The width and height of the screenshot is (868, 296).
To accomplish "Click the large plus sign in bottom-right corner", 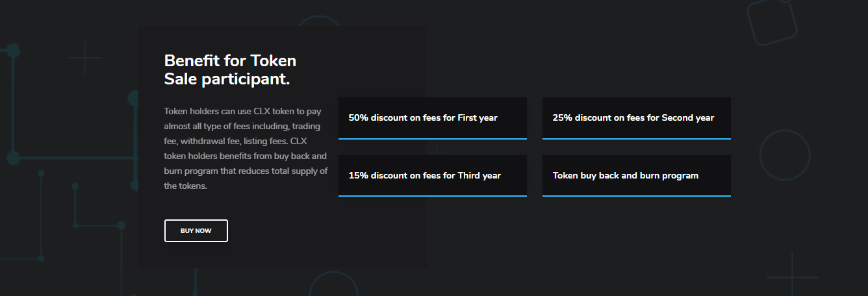I will tap(792, 277).
